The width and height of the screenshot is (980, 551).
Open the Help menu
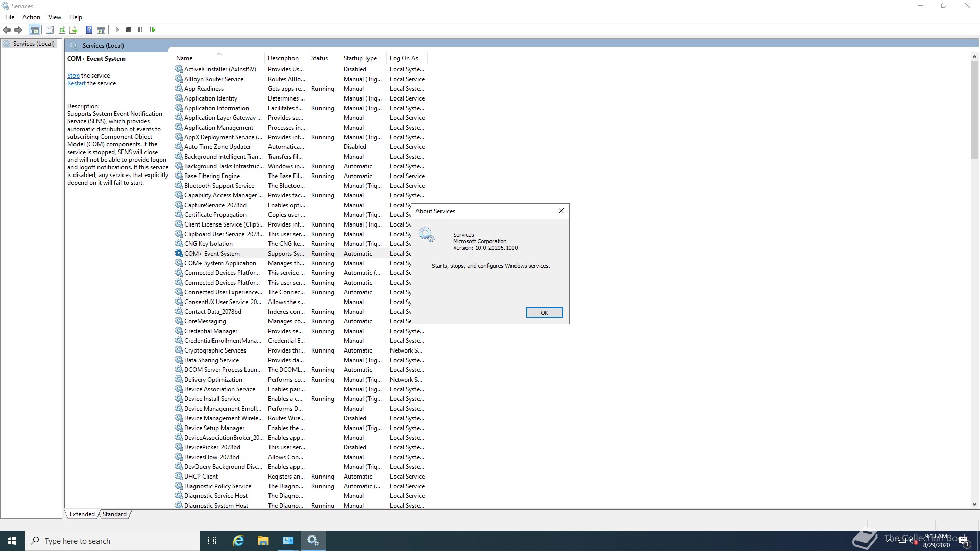click(x=76, y=17)
